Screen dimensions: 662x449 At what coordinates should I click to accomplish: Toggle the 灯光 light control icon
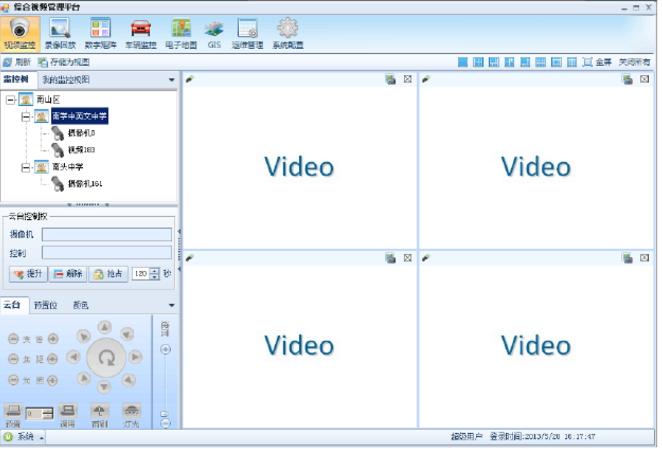132,413
